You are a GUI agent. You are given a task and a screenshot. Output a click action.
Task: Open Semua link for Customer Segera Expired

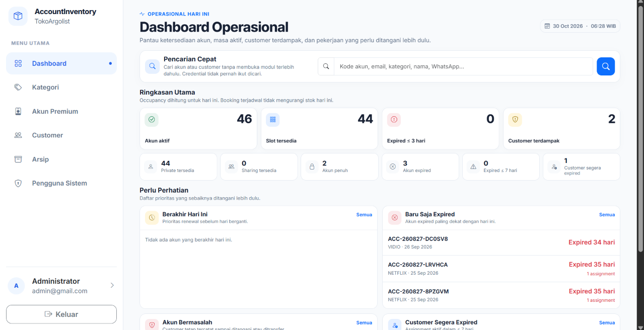click(x=607, y=323)
